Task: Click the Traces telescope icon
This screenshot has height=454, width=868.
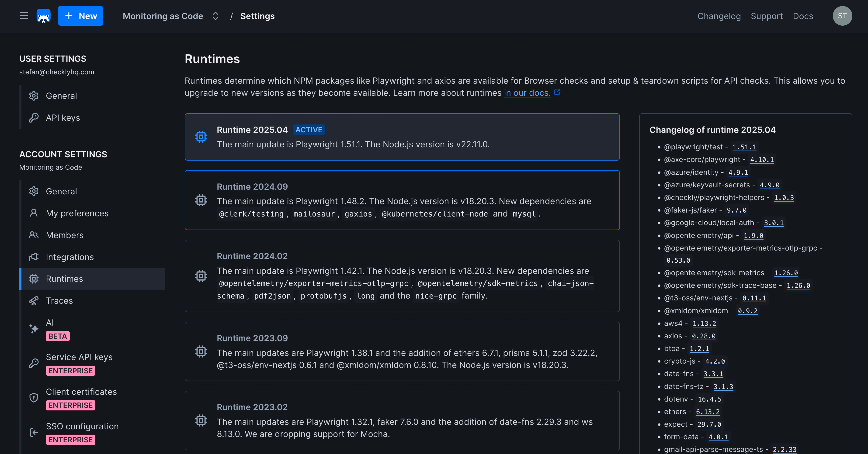Action: [34, 300]
